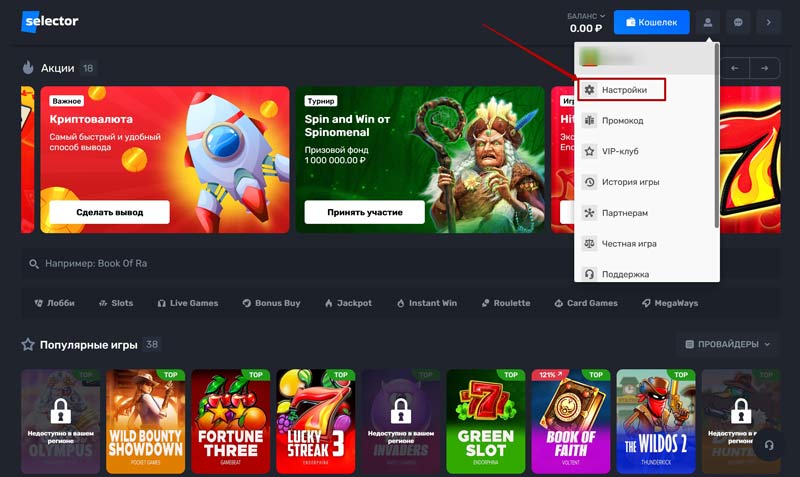The height and width of the screenshot is (477, 800).
Task: Open Промокод menu entry
Action: (622, 121)
